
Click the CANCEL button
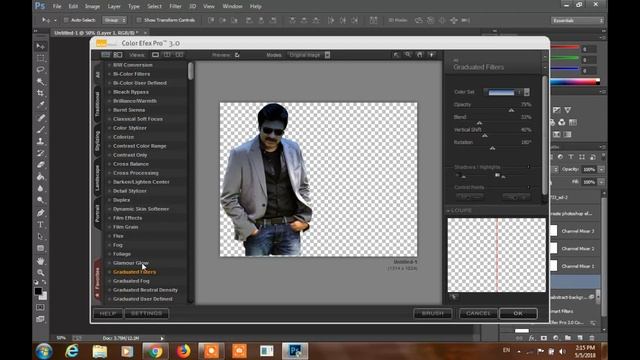coord(478,313)
